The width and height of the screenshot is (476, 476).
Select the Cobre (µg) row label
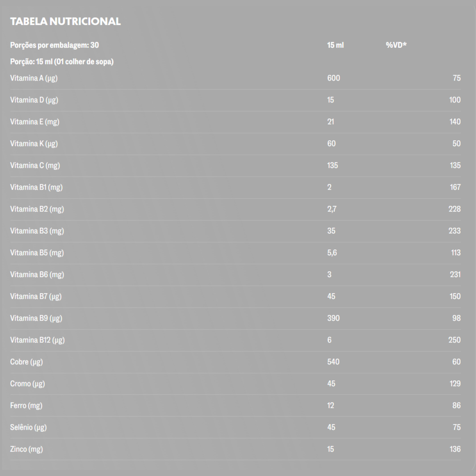coord(26,362)
